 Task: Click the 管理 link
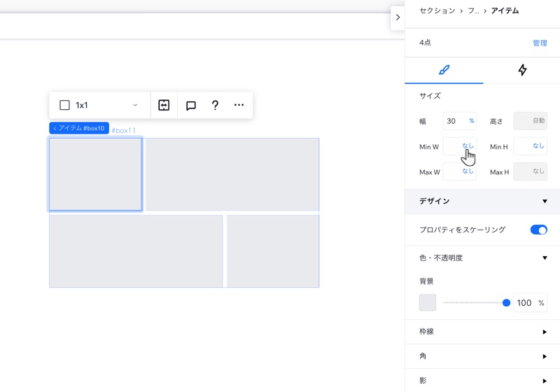[540, 43]
